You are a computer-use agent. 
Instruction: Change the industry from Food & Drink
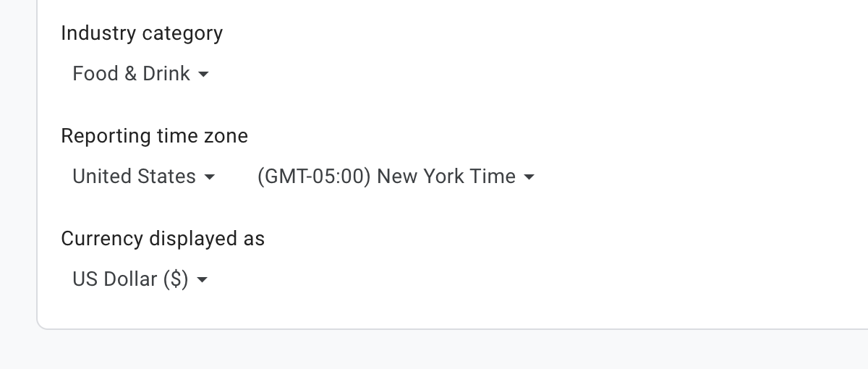click(132, 74)
